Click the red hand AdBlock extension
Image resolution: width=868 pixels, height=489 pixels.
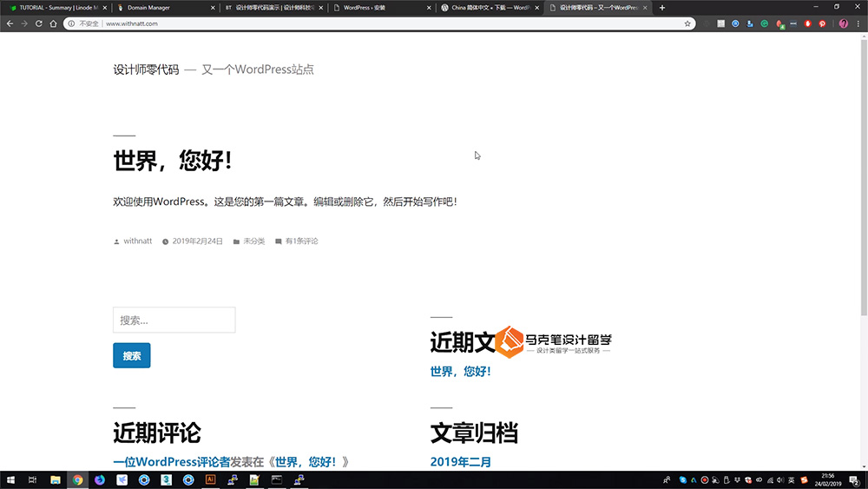pos(807,23)
